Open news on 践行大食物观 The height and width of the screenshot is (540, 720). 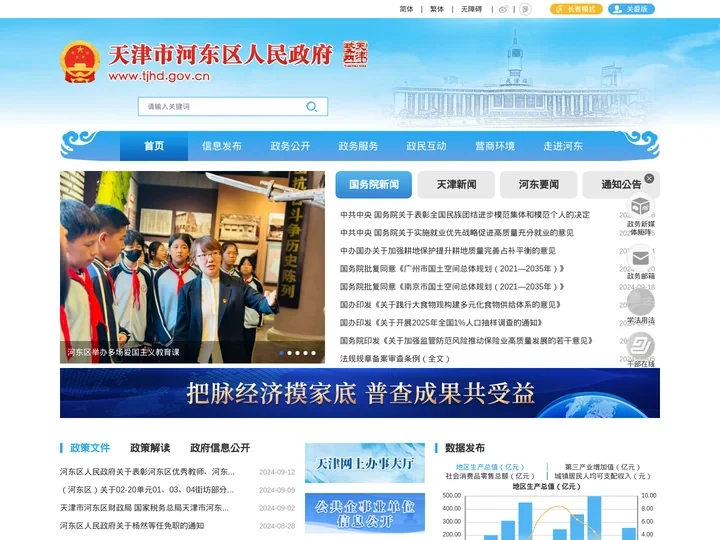click(x=450, y=304)
